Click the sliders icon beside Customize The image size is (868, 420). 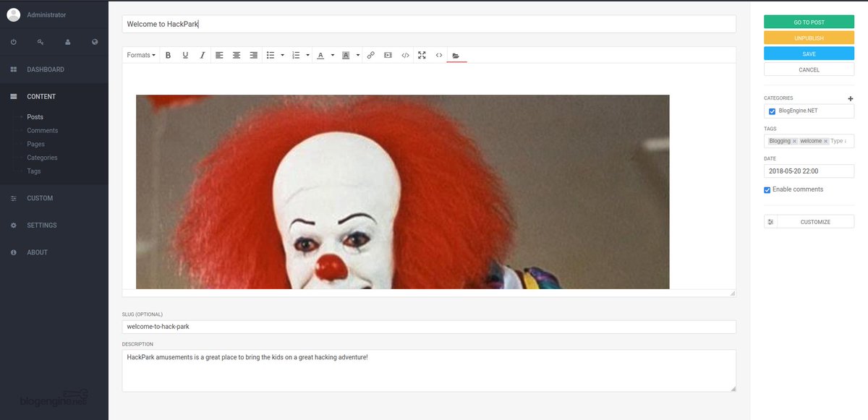tap(770, 222)
